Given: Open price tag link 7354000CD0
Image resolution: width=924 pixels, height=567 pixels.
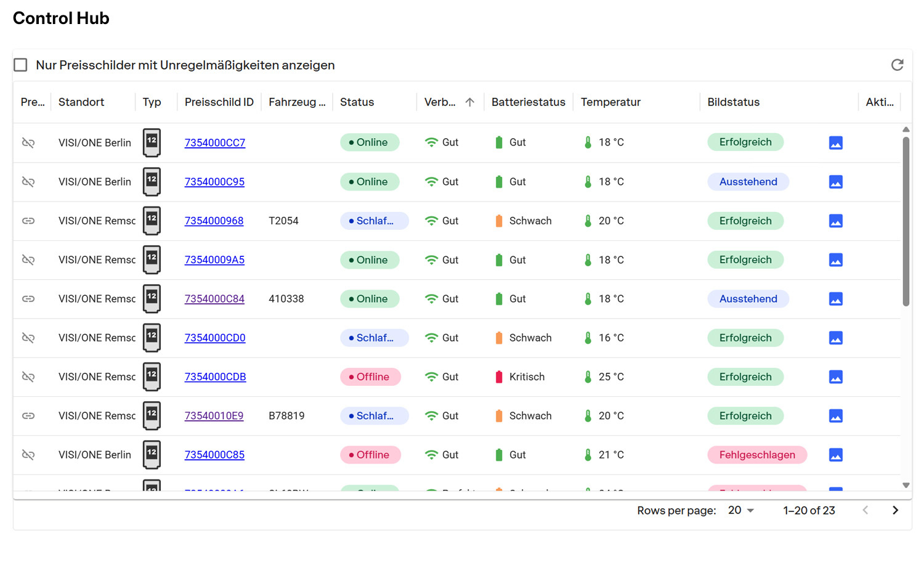Looking at the screenshot, I should [x=215, y=338].
